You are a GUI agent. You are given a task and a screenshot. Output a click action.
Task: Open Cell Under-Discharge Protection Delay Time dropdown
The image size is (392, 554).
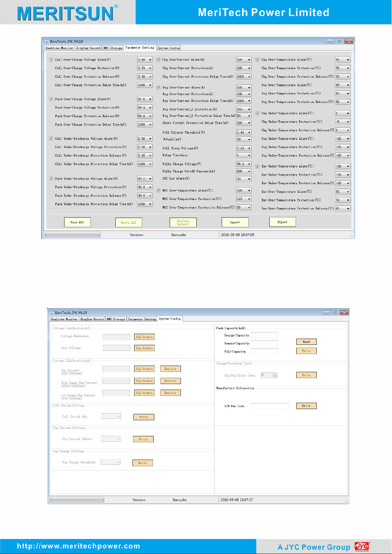pyautogui.click(x=145, y=164)
